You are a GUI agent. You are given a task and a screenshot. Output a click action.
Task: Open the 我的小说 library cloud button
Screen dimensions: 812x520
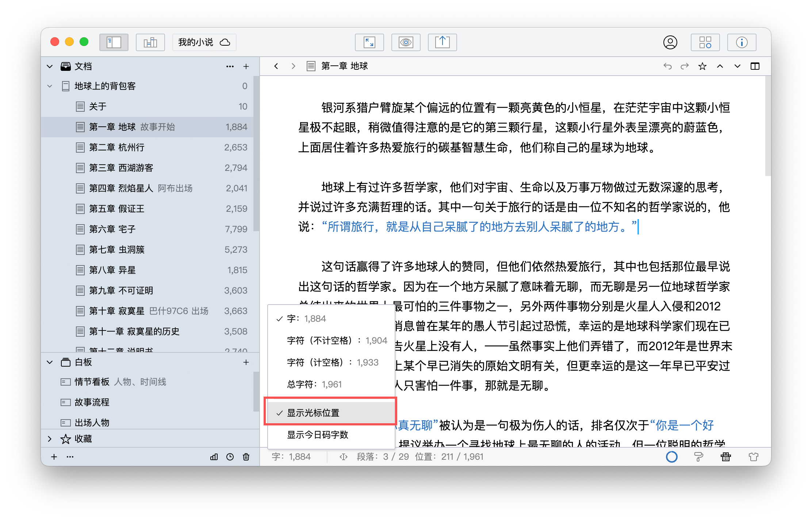(x=204, y=42)
